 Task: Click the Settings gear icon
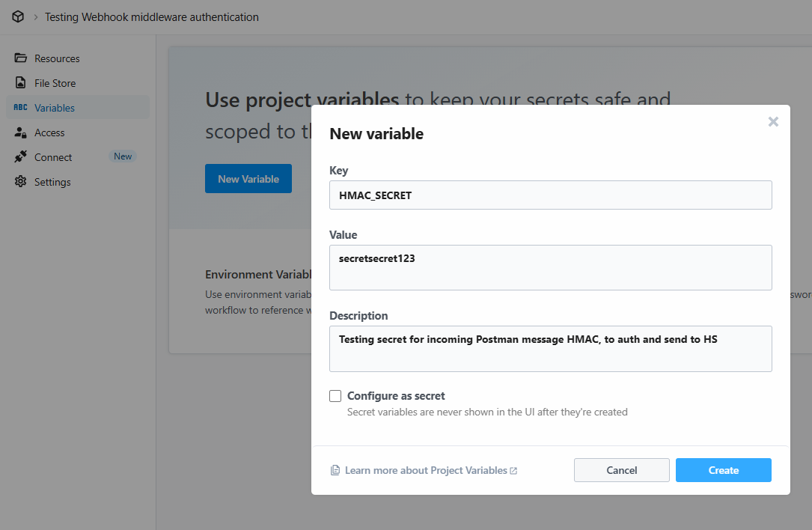click(x=22, y=181)
